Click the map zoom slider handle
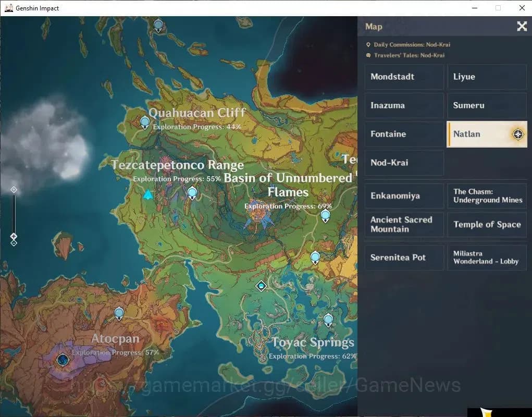Viewport: 532px width, 417px height. click(x=14, y=236)
